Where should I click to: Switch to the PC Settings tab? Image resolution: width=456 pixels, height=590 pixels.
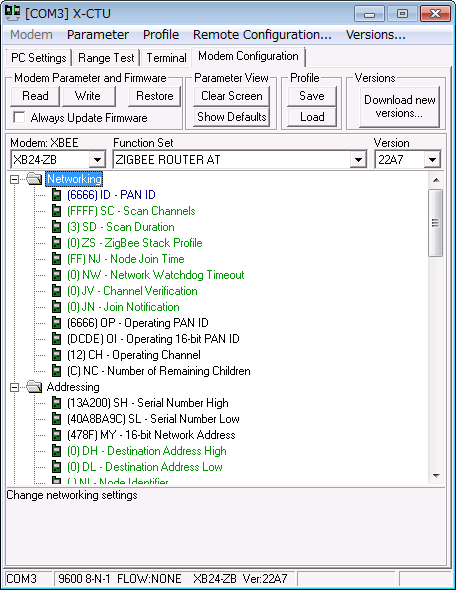[x=38, y=58]
